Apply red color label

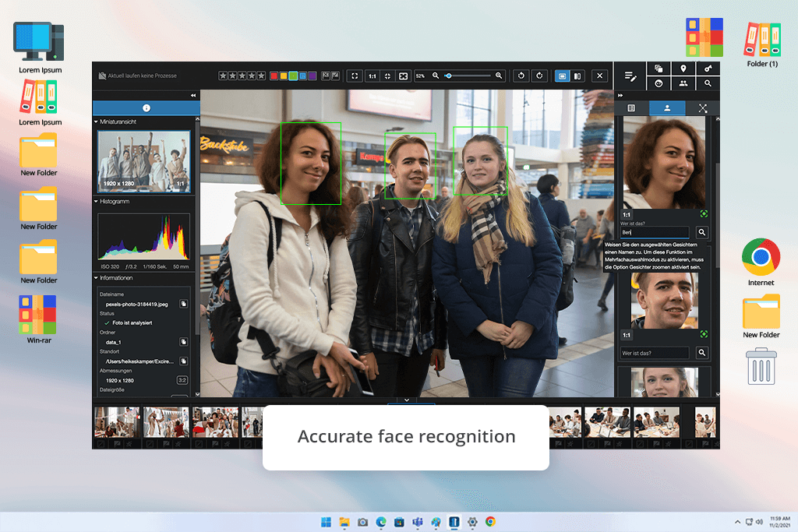click(x=274, y=76)
